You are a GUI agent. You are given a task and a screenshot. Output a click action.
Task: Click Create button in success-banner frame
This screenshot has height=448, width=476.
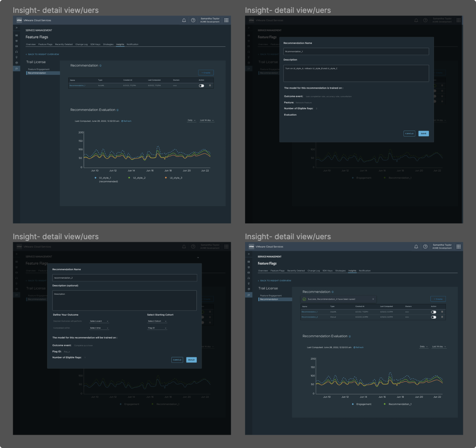coord(438,299)
